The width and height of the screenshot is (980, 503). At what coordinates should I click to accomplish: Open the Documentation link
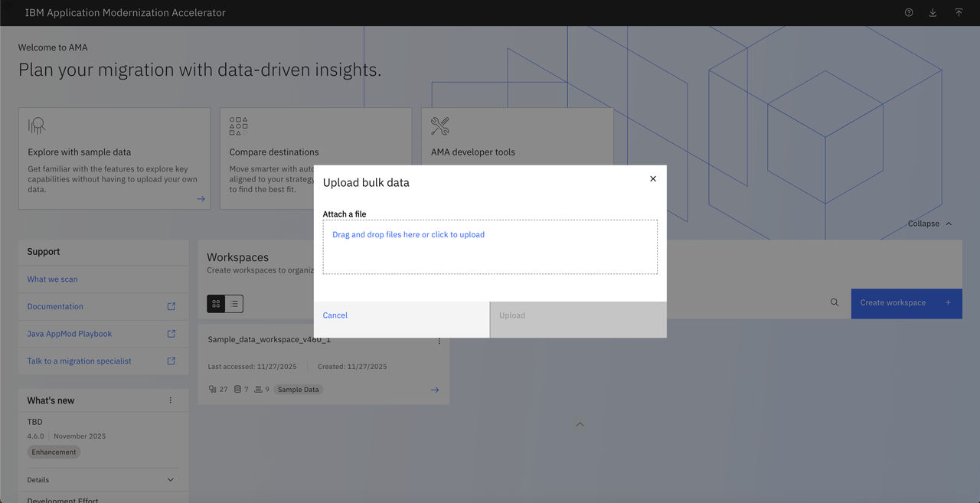pos(55,306)
